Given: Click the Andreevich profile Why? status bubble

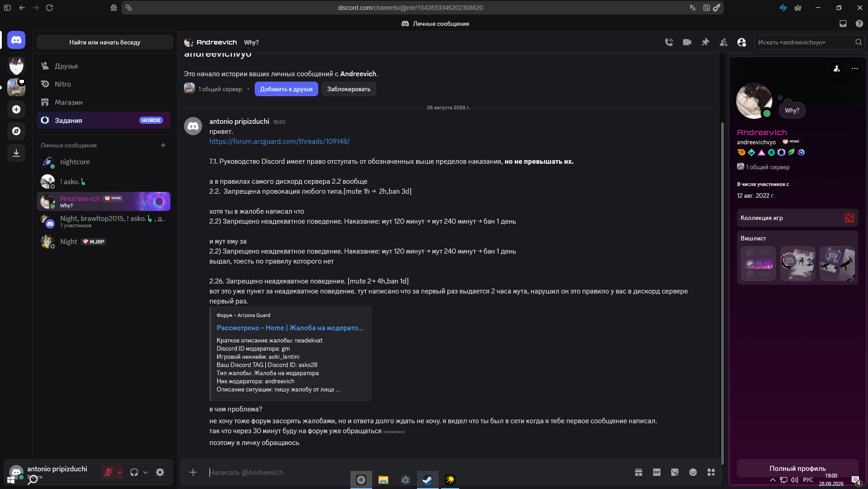Looking at the screenshot, I should click(792, 110).
